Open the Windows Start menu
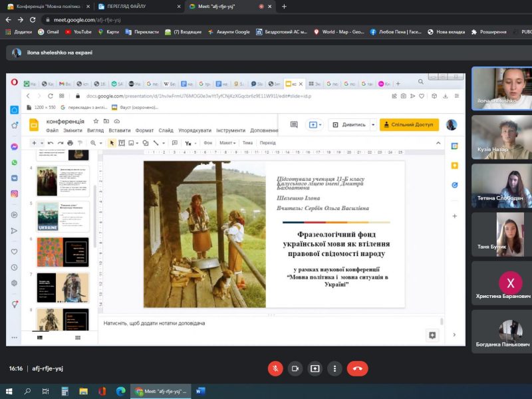This screenshot has height=399, width=532. (9, 391)
